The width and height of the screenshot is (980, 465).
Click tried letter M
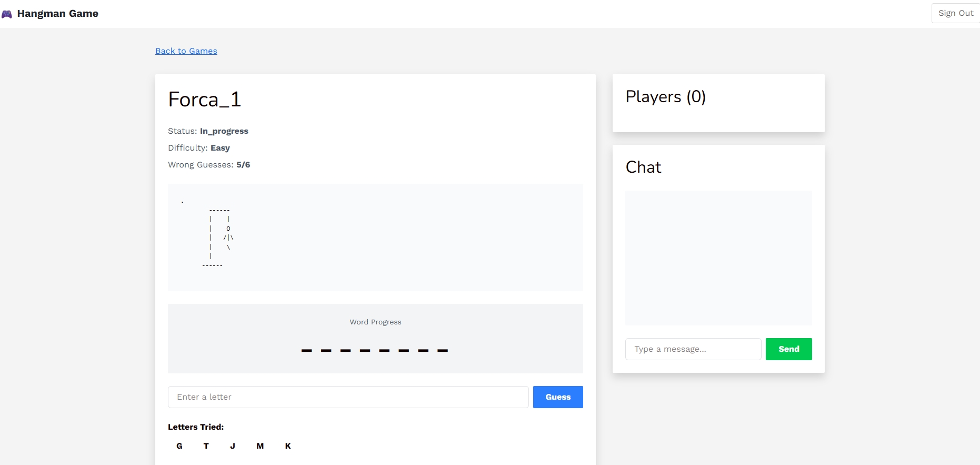[x=260, y=446]
